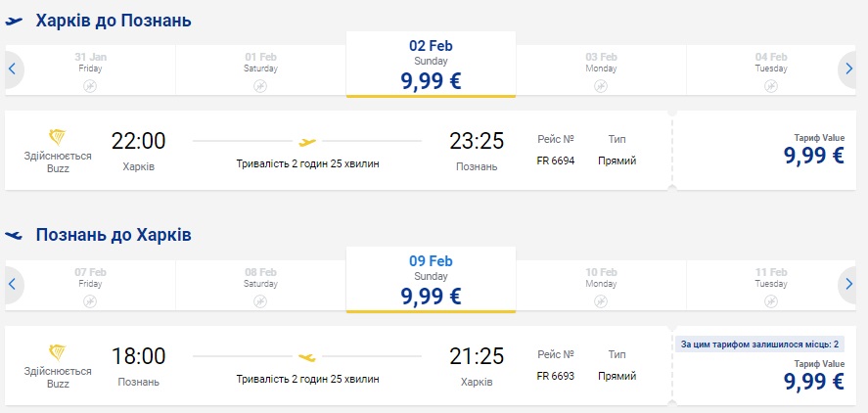This screenshot has height=413, width=868.
Task: Click the no-flight icon under 31 Jan
Action: coord(90,86)
